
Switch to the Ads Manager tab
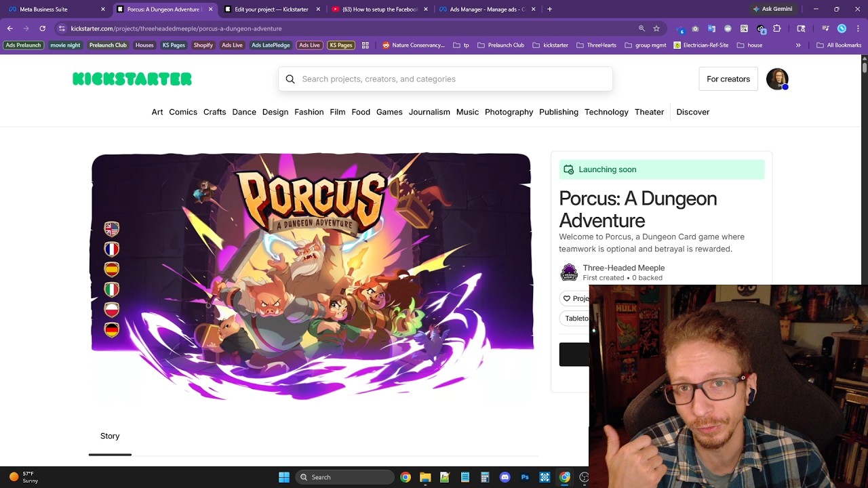pyautogui.click(x=487, y=9)
